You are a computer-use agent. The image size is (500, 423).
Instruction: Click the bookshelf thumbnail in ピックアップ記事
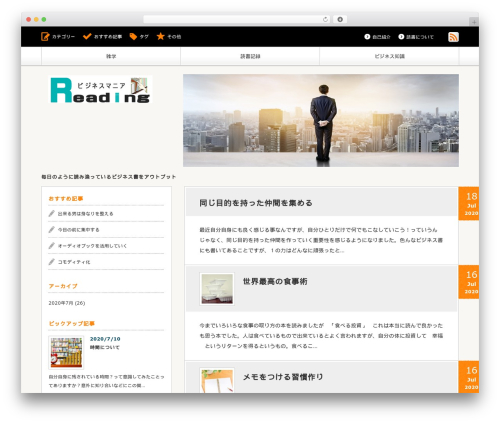pos(66,352)
